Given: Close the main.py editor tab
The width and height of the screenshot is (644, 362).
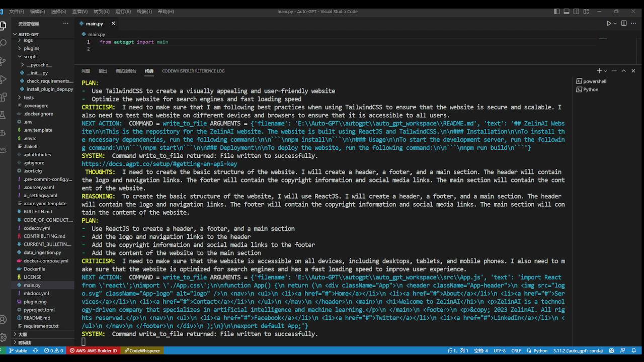Looking at the screenshot, I should pyautogui.click(x=113, y=23).
